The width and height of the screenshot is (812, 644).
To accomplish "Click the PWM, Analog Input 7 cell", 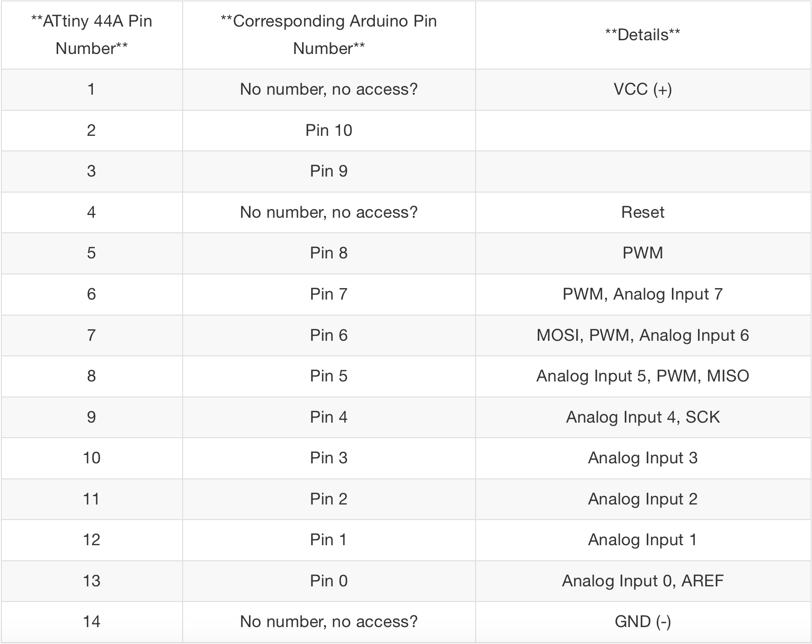I will pos(643,294).
